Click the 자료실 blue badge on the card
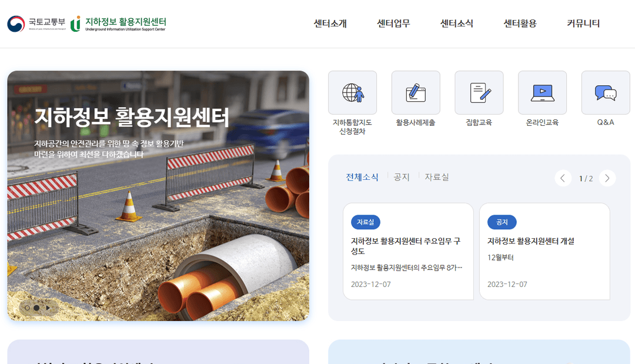 (365, 222)
